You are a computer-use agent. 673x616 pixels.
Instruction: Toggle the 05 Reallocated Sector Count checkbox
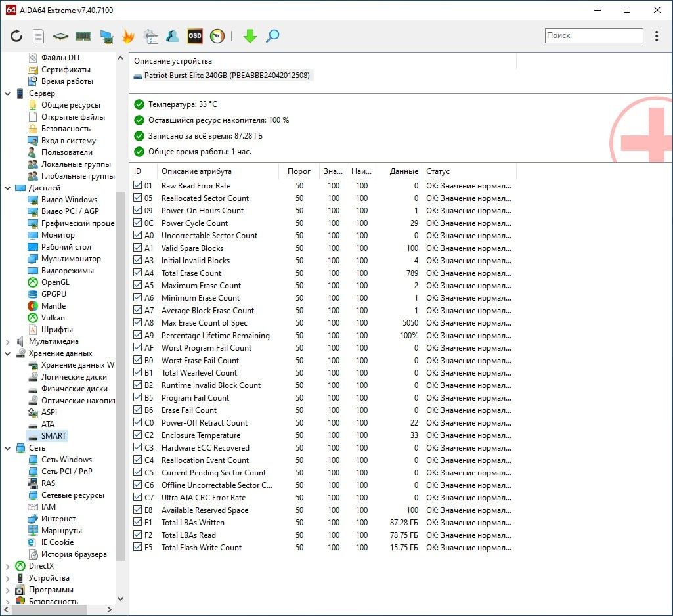(x=137, y=198)
